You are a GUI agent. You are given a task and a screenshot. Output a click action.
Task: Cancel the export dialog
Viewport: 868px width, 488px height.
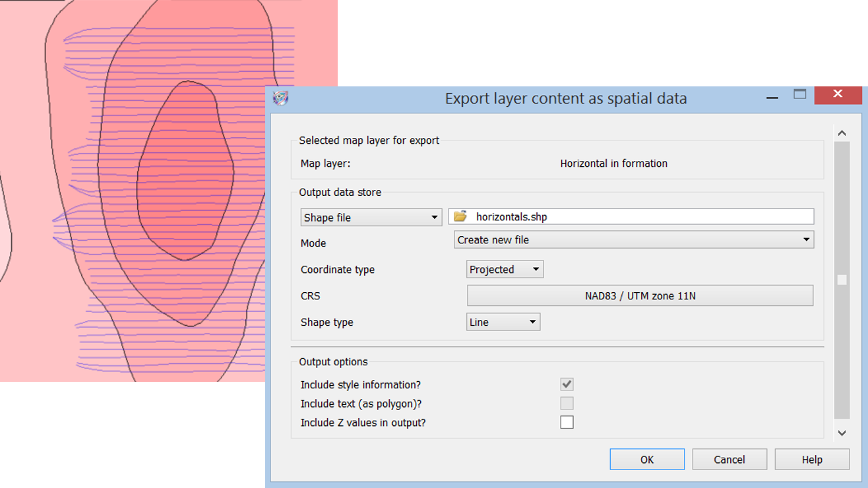[729, 460]
